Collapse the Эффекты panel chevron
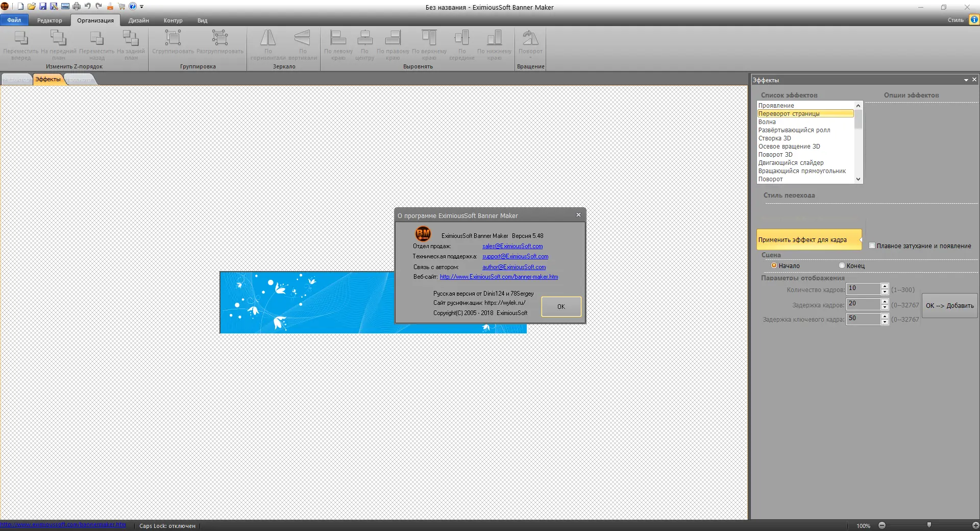 966,80
